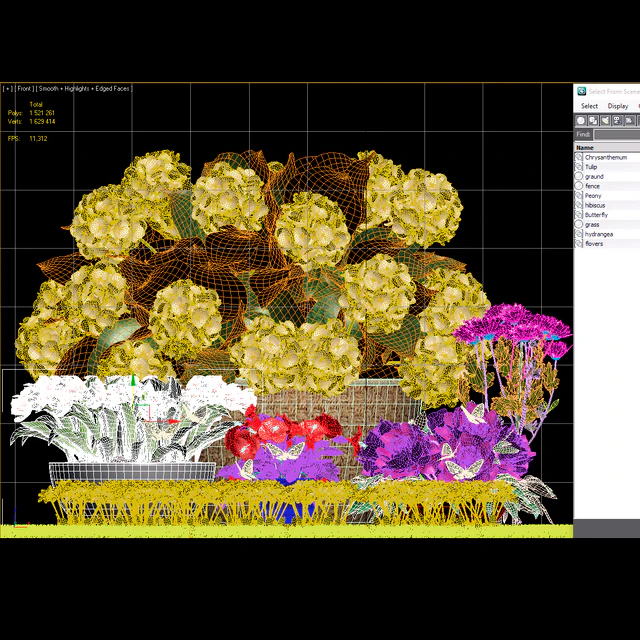Toggle the geometry display filter (sphere icon)
Screen dimensions: 640x640
pyautogui.click(x=581, y=120)
